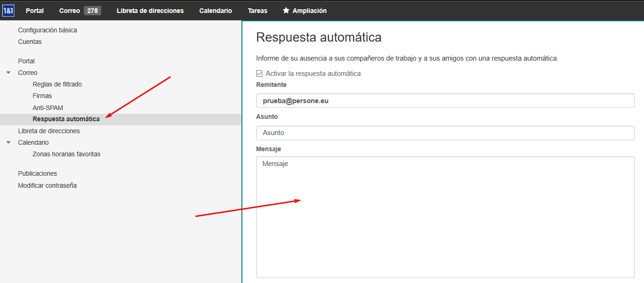Select Zonas horarias favoritas
The height and width of the screenshot is (283, 644).
click(x=66, y=154)
